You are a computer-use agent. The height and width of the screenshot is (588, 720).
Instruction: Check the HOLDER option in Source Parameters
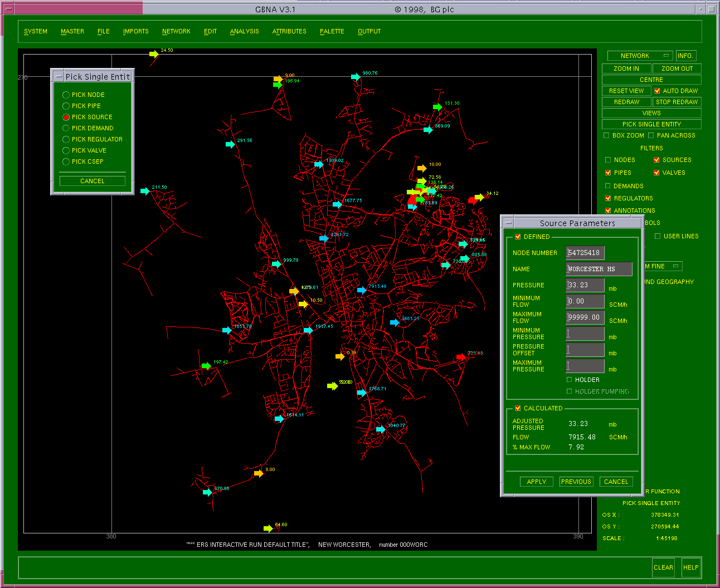coord(569,380)
